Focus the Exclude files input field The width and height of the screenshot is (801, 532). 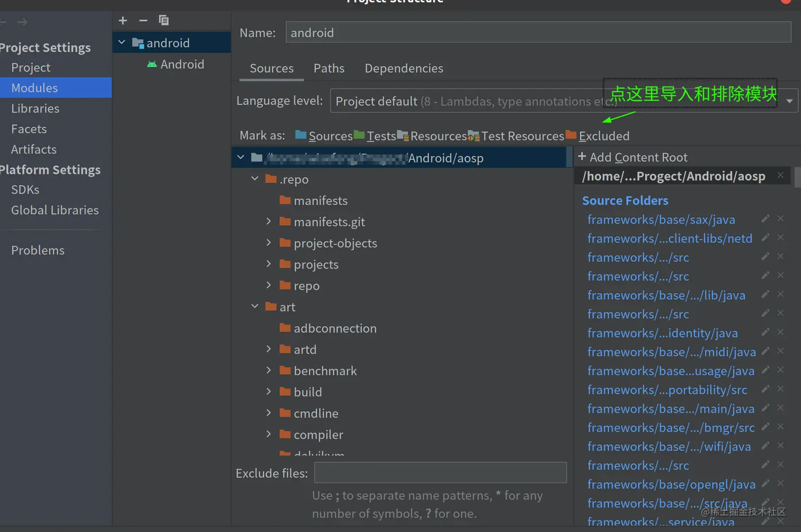[440, 472]
